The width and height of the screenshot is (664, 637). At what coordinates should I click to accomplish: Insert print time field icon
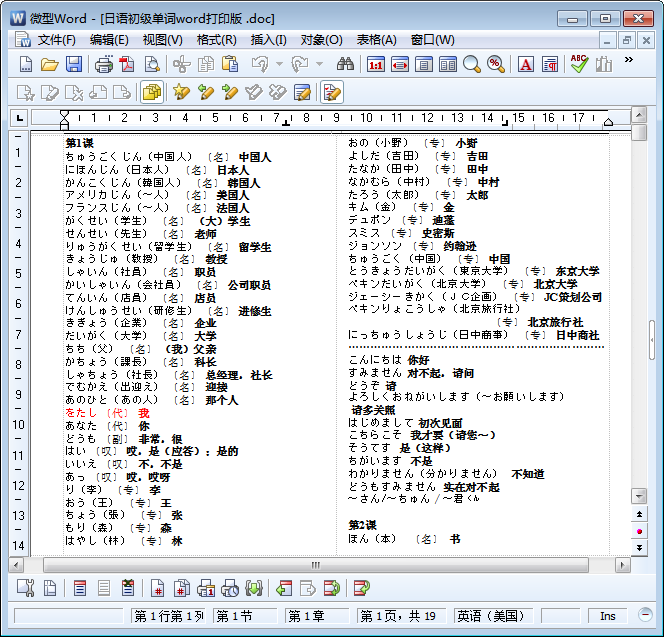230,588
